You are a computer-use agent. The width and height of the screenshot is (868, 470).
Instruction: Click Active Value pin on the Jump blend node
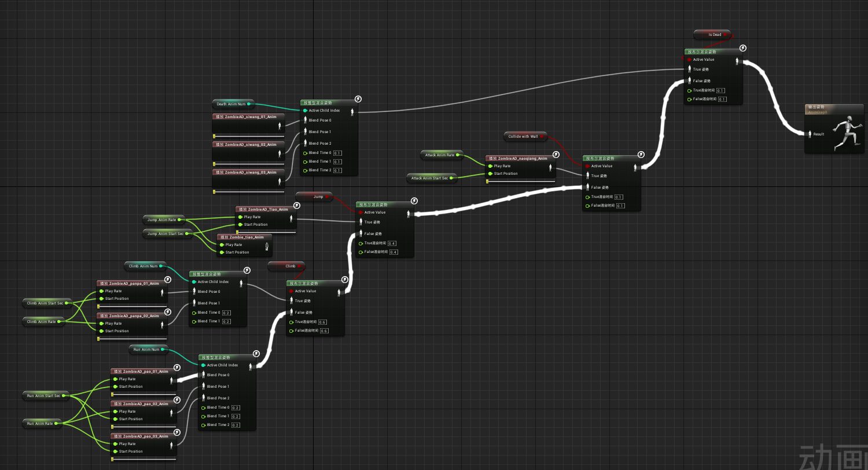pos(361,212)
